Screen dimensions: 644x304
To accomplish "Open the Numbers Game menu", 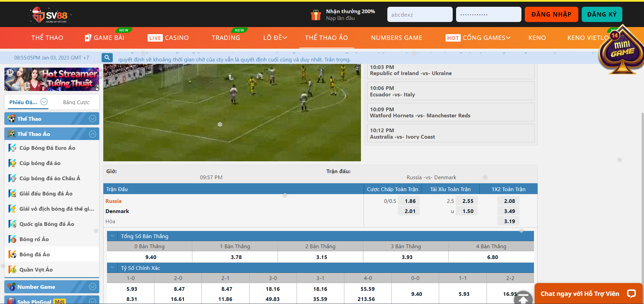I will pyautogui.click(x=396, y=38).
